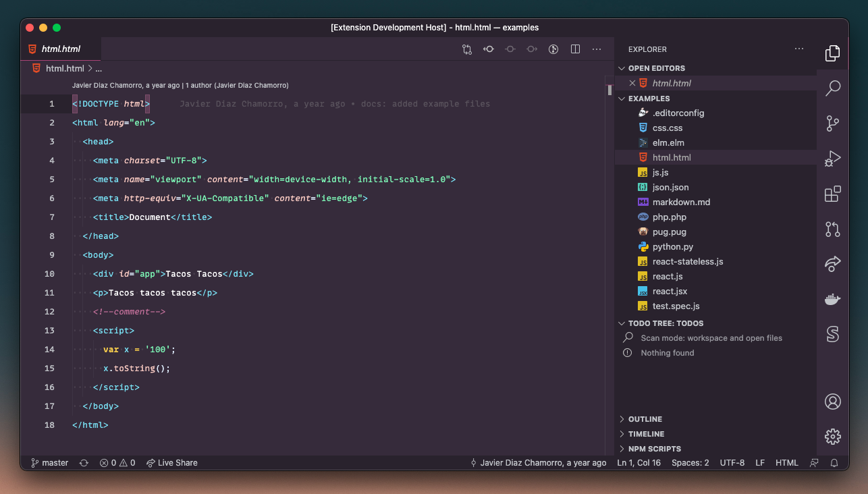The image size is (868, 494).
Task: Open Explorer views and more actions ellipsis
Action: [x=799, y=49]
